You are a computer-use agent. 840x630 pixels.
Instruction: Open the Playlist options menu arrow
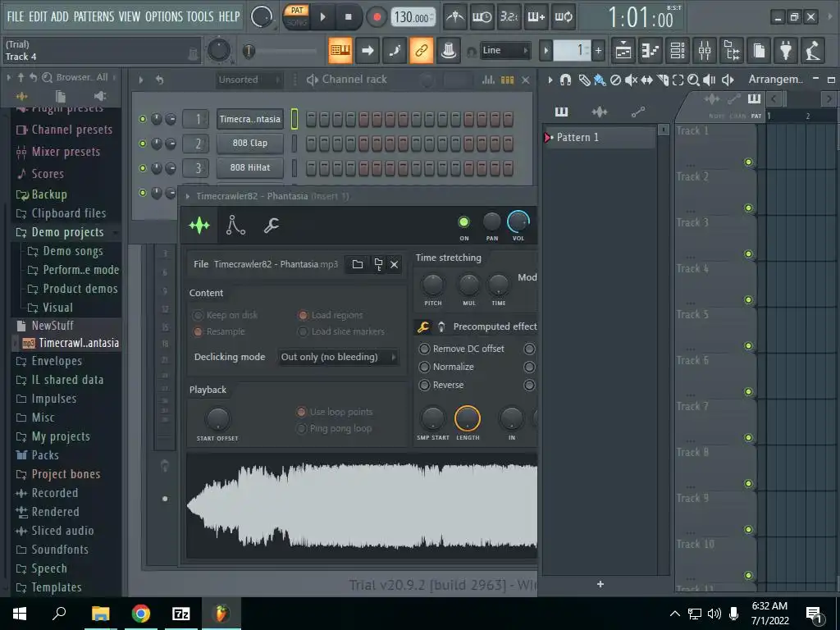point(550,80)
